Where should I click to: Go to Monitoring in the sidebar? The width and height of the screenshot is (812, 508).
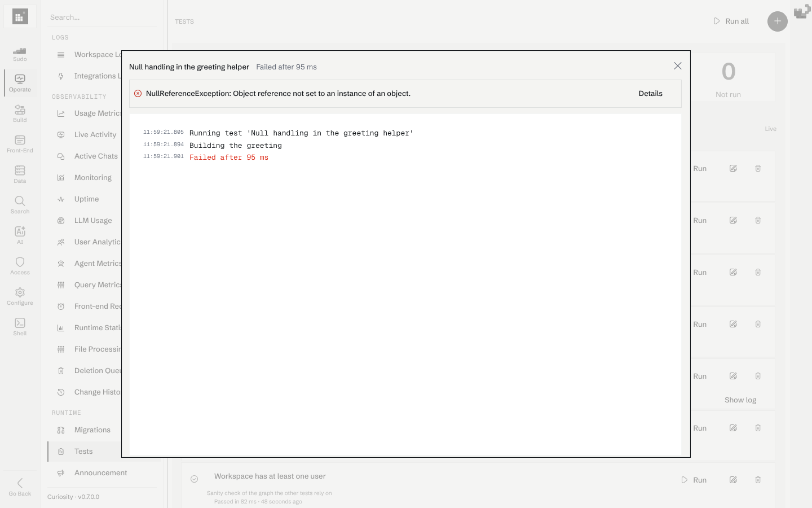[x=85, y=178]
